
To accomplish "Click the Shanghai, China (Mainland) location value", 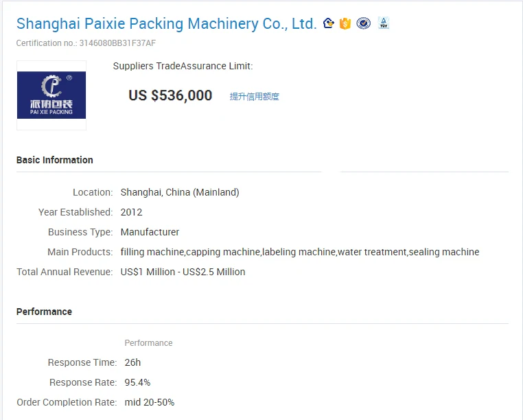I will coord(180,192).
